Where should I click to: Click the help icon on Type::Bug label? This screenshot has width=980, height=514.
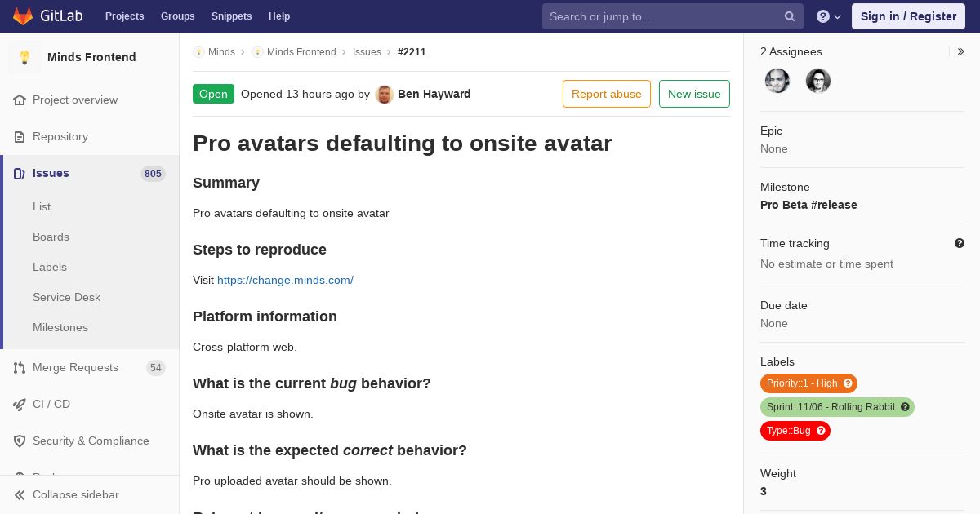tap(821, 431)
